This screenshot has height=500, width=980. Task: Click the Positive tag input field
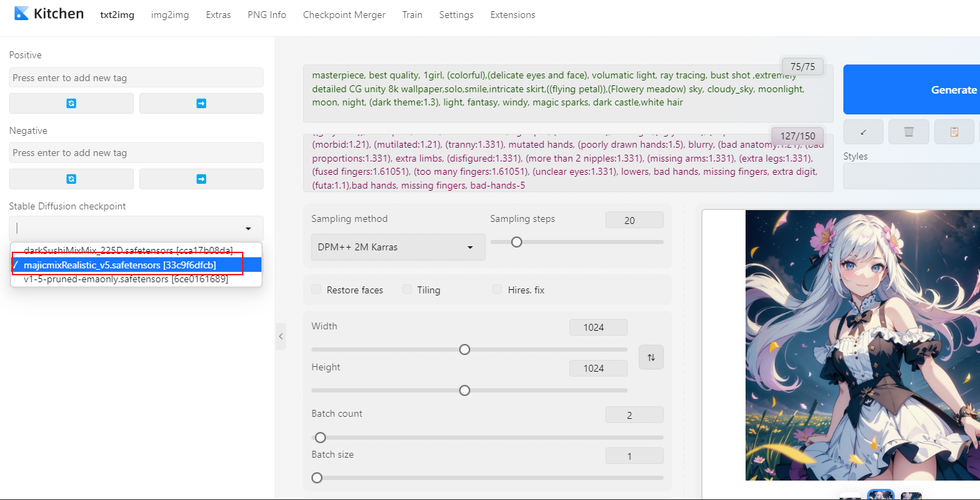click(136, 78)
